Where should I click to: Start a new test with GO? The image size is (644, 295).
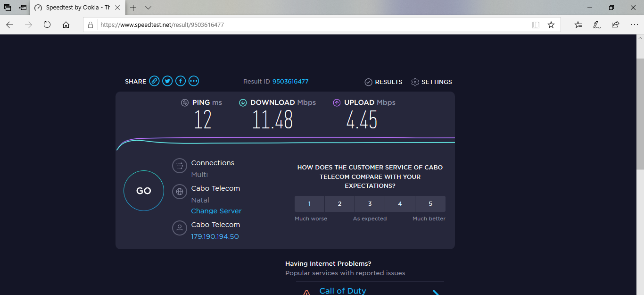tap(144, 191)
